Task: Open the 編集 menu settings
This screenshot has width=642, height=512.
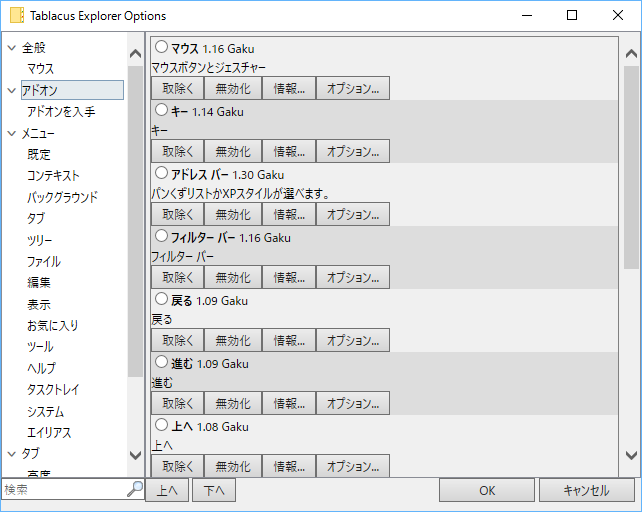Action: 39,283
